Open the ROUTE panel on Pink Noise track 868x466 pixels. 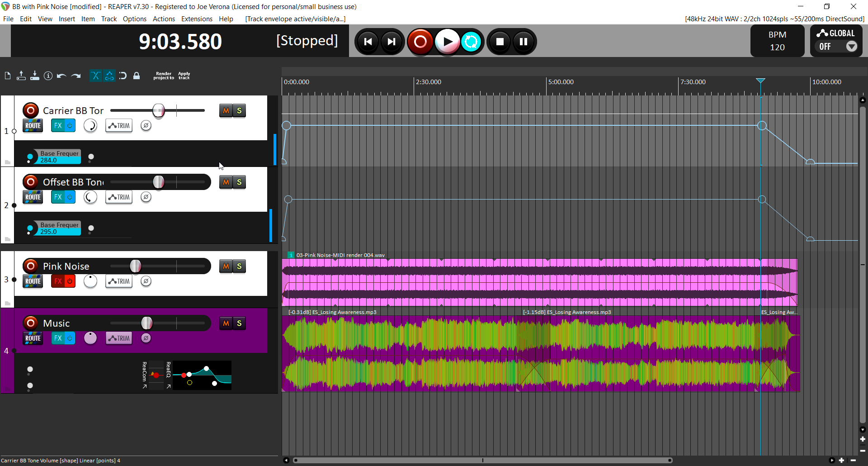click(33, 281)
